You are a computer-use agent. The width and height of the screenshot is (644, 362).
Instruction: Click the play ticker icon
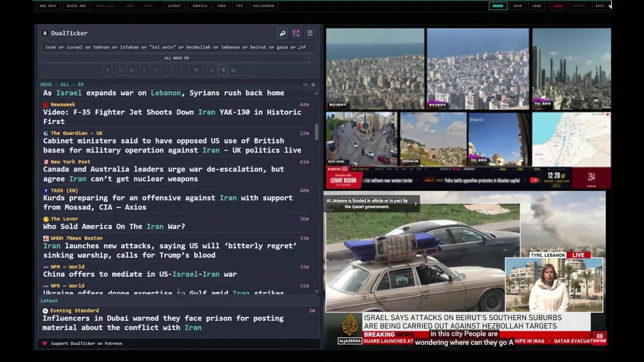click(144, 70)
